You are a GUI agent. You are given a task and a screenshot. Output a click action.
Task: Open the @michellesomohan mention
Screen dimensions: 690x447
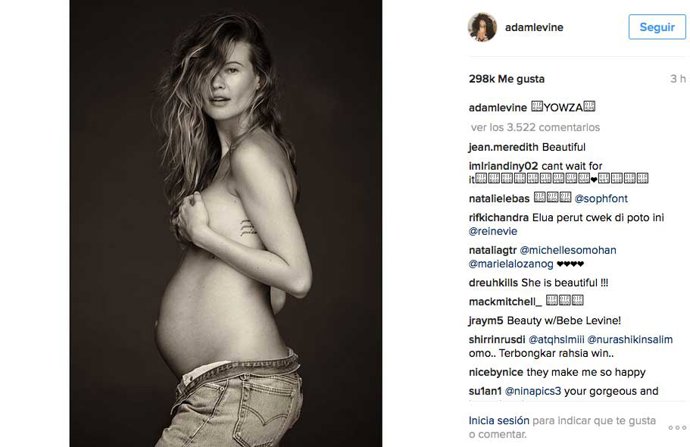568,250
